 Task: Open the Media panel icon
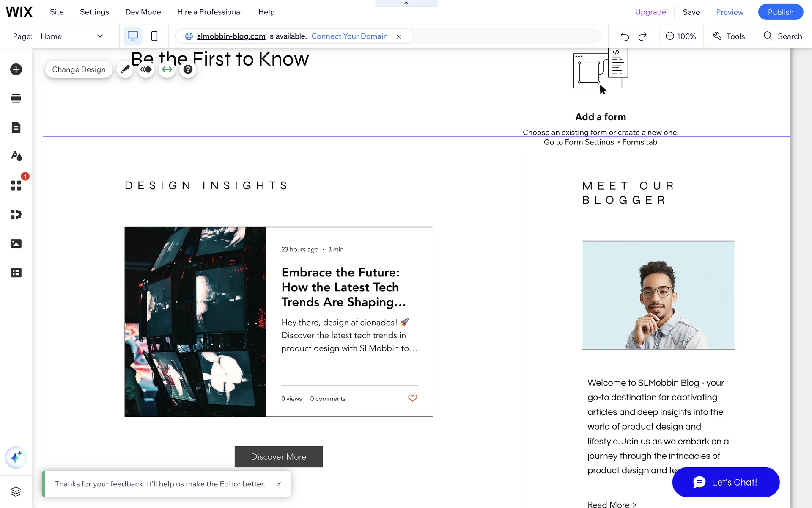pyautogui.click(x=16, y=243)
